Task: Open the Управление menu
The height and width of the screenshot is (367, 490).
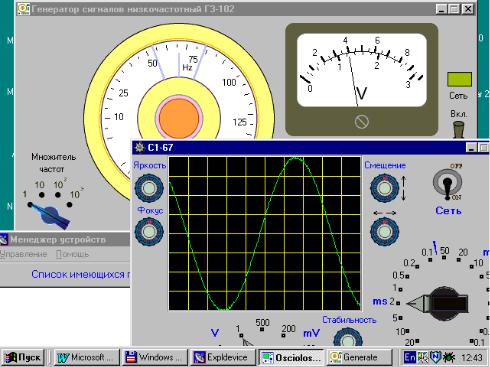Action: pos(23,254)
